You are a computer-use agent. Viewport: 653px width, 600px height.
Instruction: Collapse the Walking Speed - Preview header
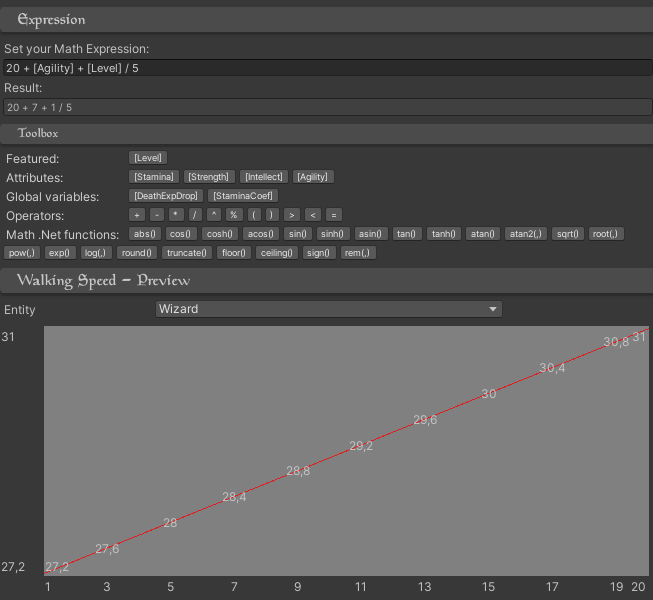(326, 280)
